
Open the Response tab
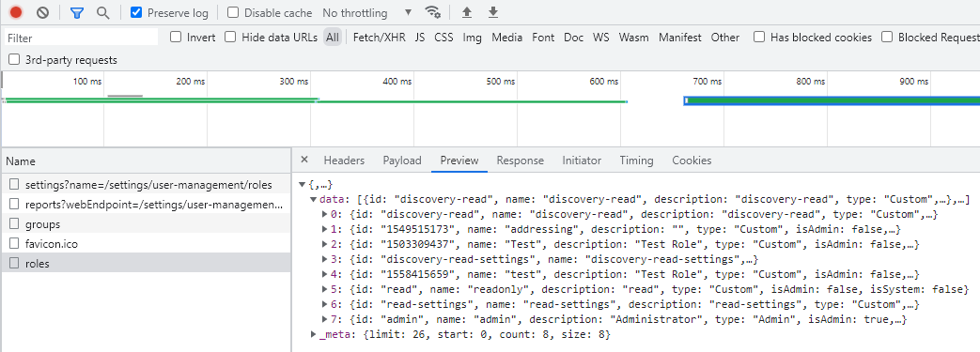(x=520, y=161)
